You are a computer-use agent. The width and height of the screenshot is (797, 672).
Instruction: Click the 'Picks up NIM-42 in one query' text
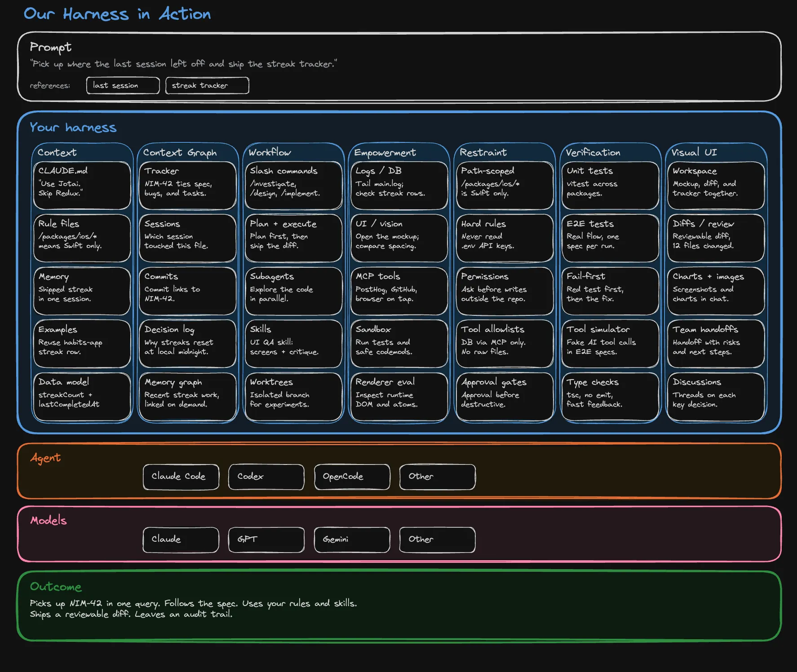click(x=94, y=603)
